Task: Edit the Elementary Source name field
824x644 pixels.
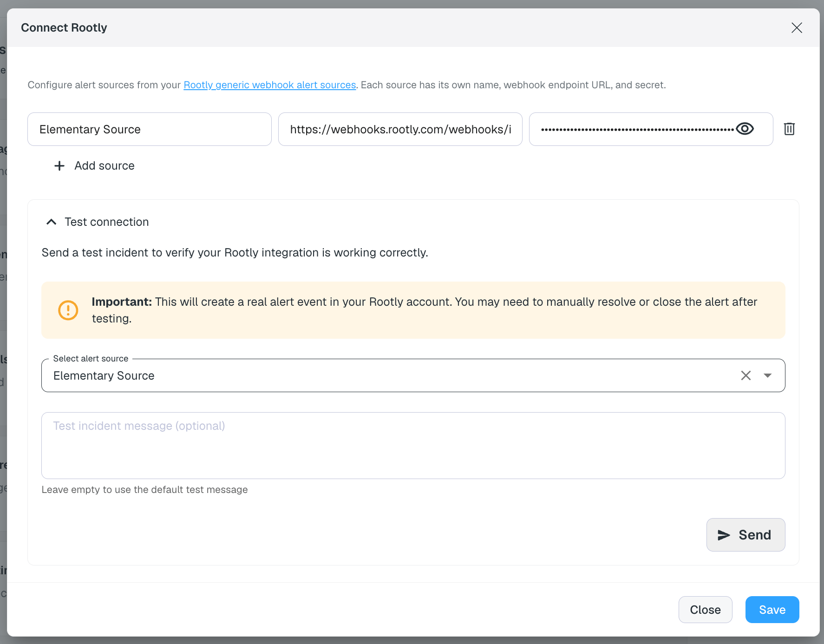Action: (x=150, y=129)
